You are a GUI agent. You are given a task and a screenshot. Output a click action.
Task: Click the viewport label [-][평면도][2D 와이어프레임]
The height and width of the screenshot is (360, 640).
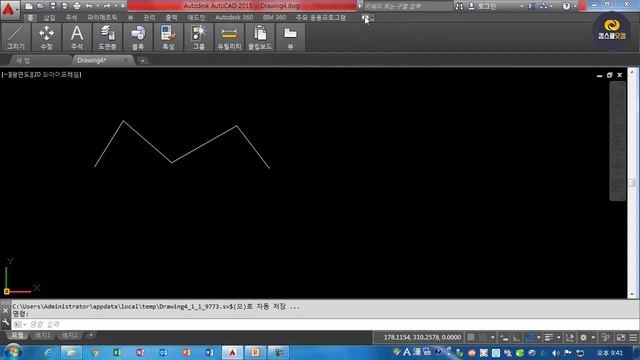(41, 75)
